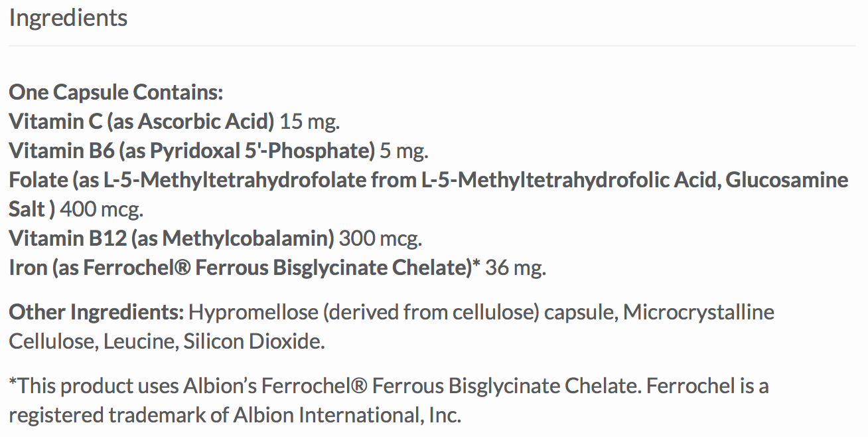The width and height of the screenshot is (868, 437).
Task: Click the word 'Microcrystalline'
Action: (699, 312)
